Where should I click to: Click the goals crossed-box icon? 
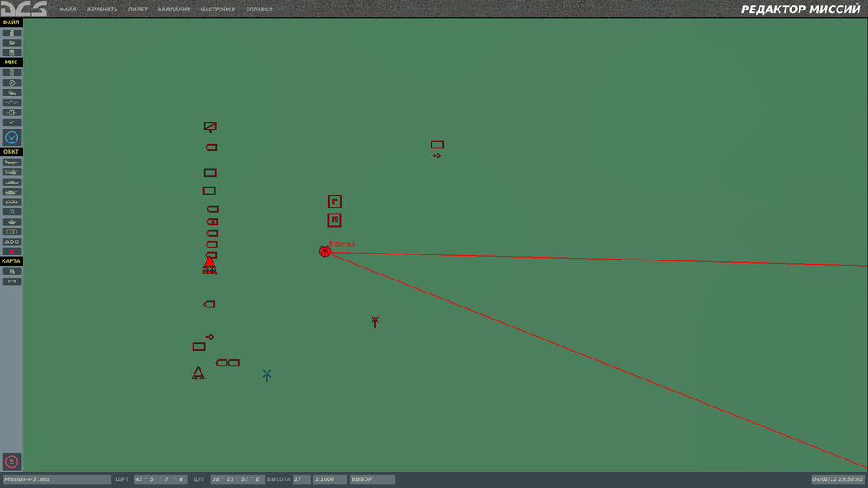pos(11,112)
